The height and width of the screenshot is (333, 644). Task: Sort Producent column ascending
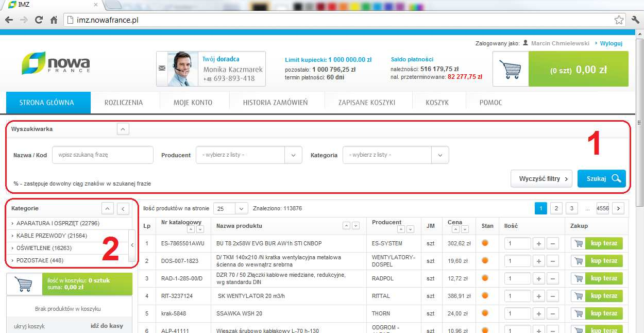(x=400, y=229)
